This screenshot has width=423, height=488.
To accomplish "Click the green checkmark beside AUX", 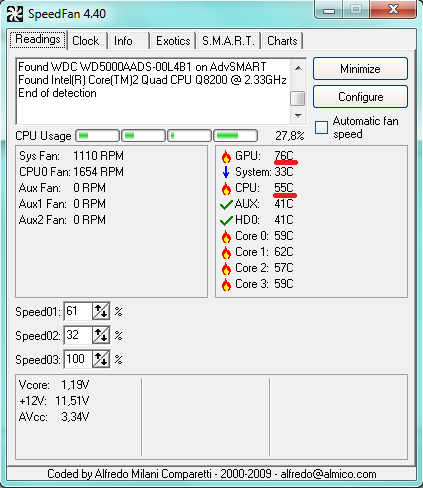I will pos(226,204).
